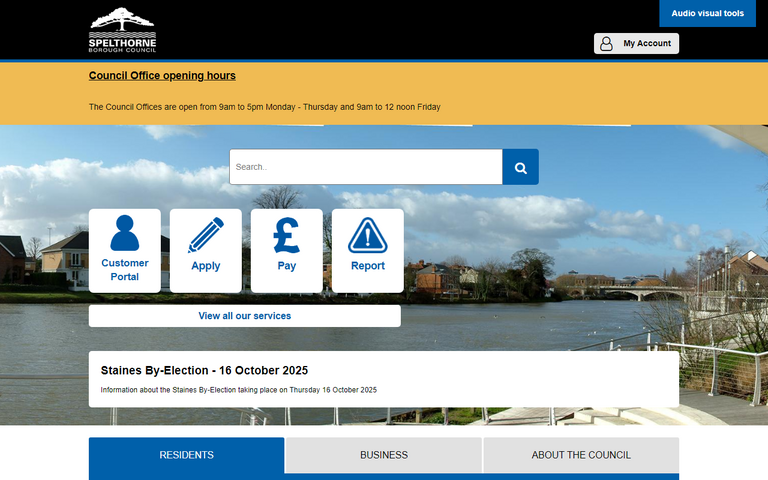768x480 pixels.
Task: Click the Pay pound sign icon
Action: (x=287, y=235)
